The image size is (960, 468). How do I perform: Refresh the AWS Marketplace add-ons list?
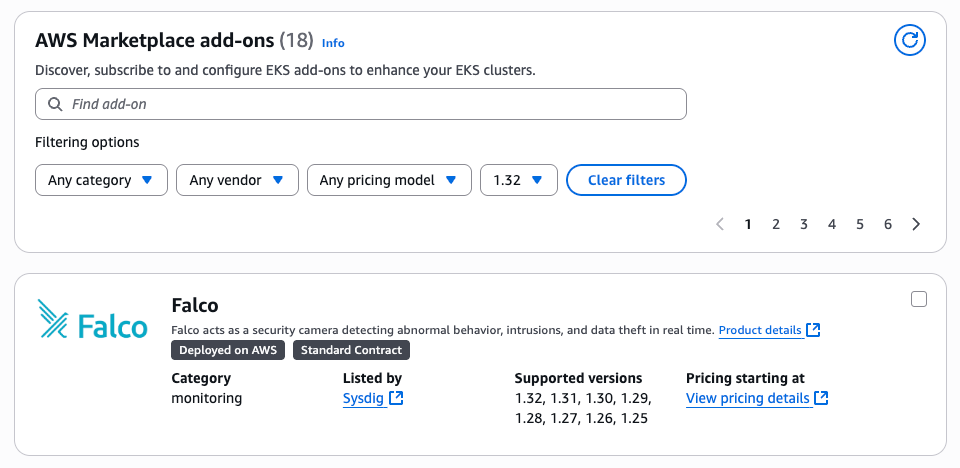click(x=910, y=40)
